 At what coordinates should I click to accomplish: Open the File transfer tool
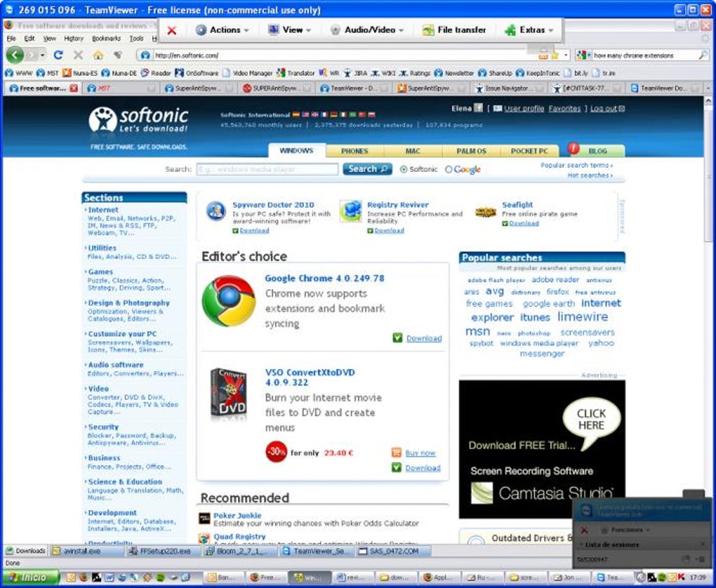coord(454,30)
